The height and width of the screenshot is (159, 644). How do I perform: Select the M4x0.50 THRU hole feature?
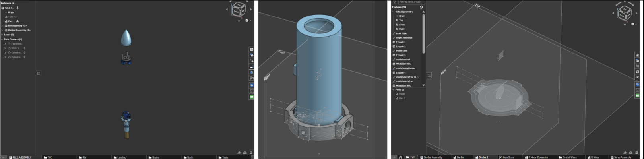point(403,64)
